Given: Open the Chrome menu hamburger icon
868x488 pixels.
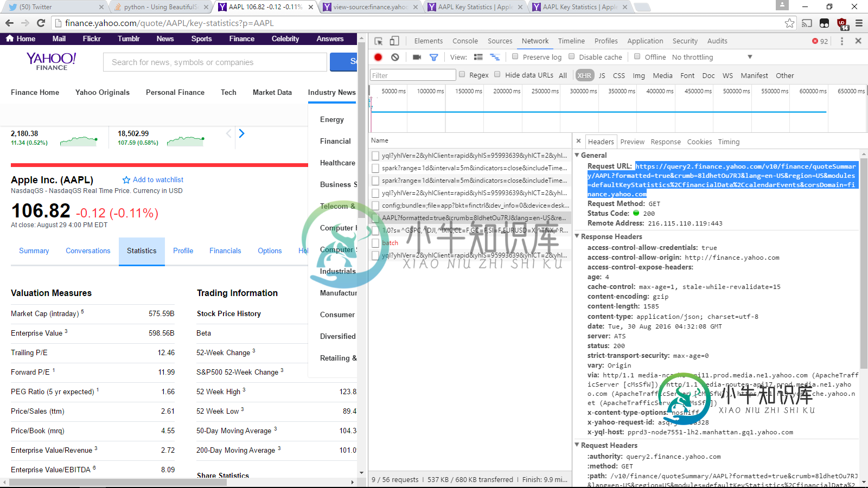Looking at the screenshot, I should (859, 23).
